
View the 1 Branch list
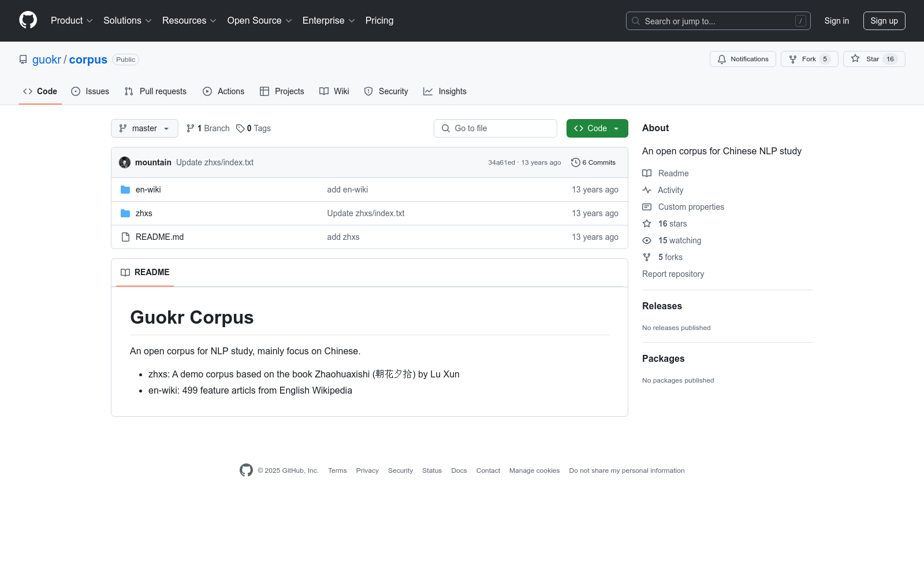pyautogui.click(x=208, y=128)
